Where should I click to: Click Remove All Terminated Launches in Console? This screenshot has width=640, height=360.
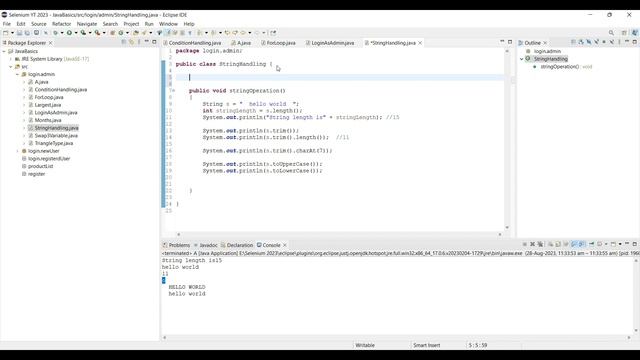click(540, 244)
